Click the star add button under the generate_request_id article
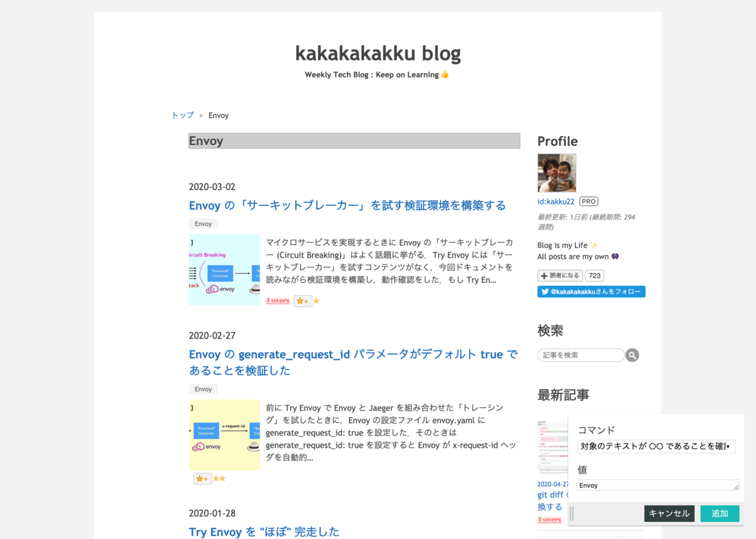Viewport: 756px width, 539px height. (202, 479)
